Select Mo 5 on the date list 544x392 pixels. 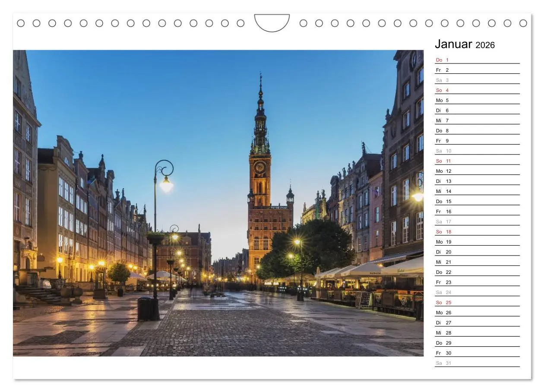click(443, 100)
